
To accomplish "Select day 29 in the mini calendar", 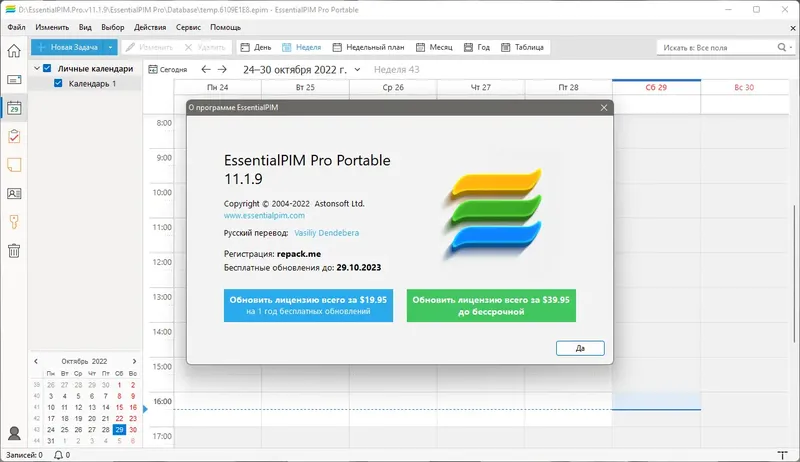I will [x=119, y=429].
